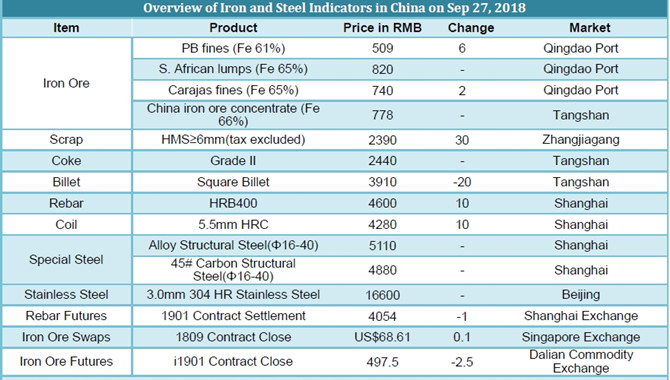Select the S. African lumps product cell
The image size is (670, 380).
click(x=233, y=69)
